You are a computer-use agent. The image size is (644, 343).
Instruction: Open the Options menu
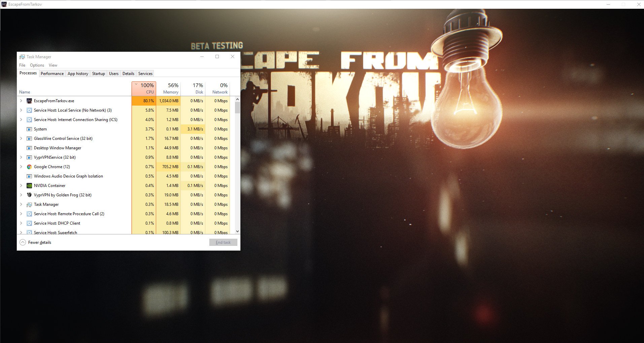(37, 65)
